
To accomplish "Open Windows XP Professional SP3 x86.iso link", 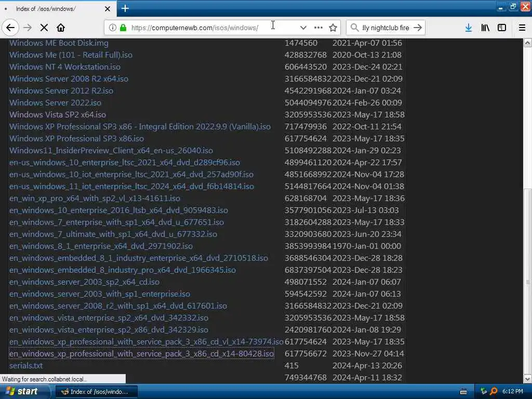I will tap(76, 138).
